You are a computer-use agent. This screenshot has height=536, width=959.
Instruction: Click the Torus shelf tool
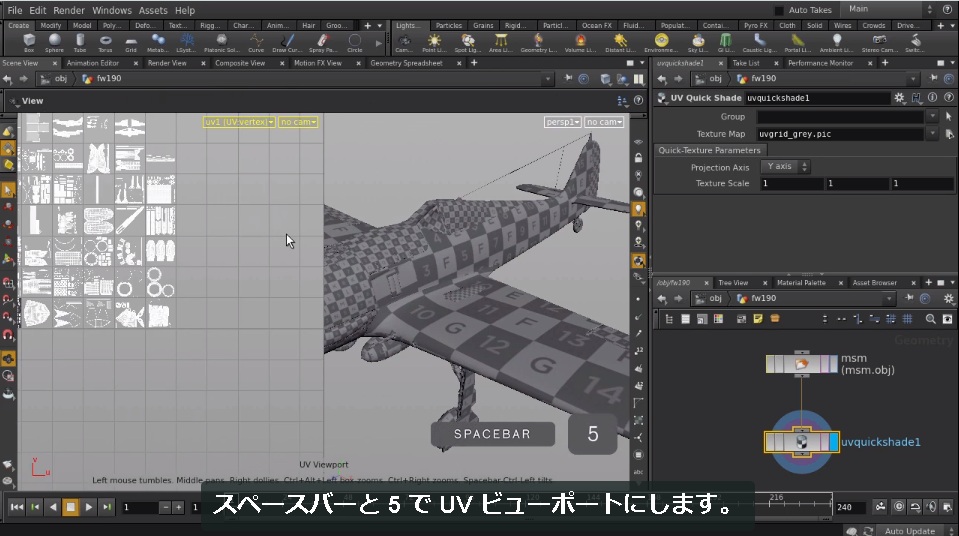[x=105, y=43]
